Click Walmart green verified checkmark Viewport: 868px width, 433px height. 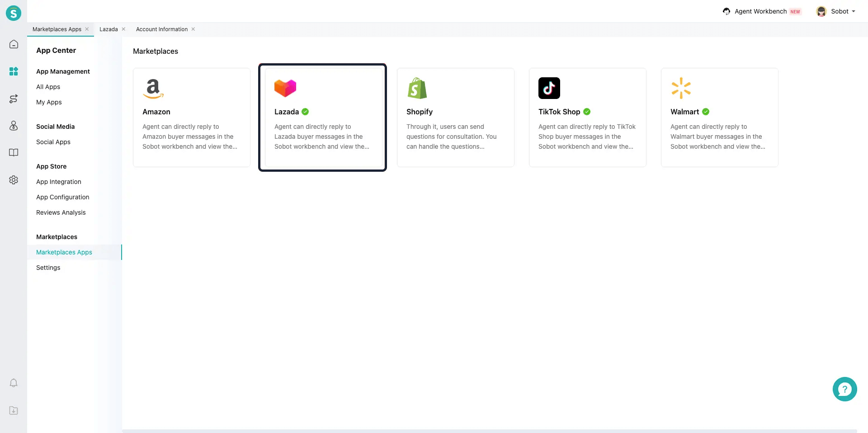[x=706, y=112]
